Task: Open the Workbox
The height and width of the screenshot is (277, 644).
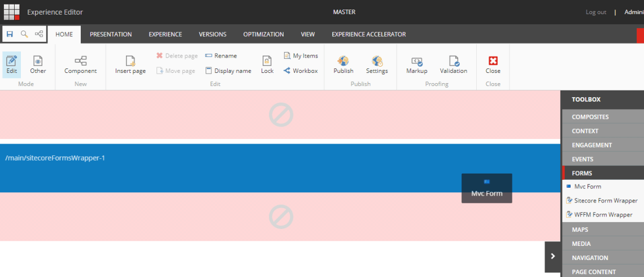Action: pyautogui.click(x=301, y=71)
